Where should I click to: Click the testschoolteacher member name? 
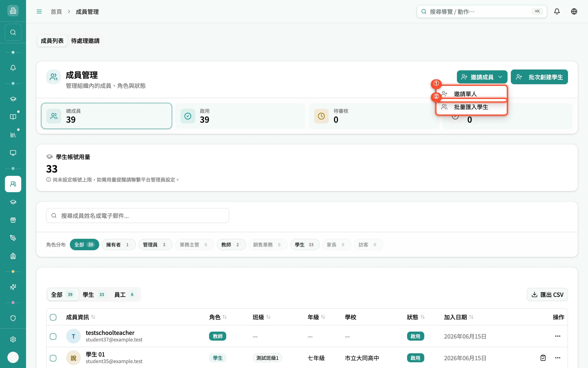[x=110, y=332]
